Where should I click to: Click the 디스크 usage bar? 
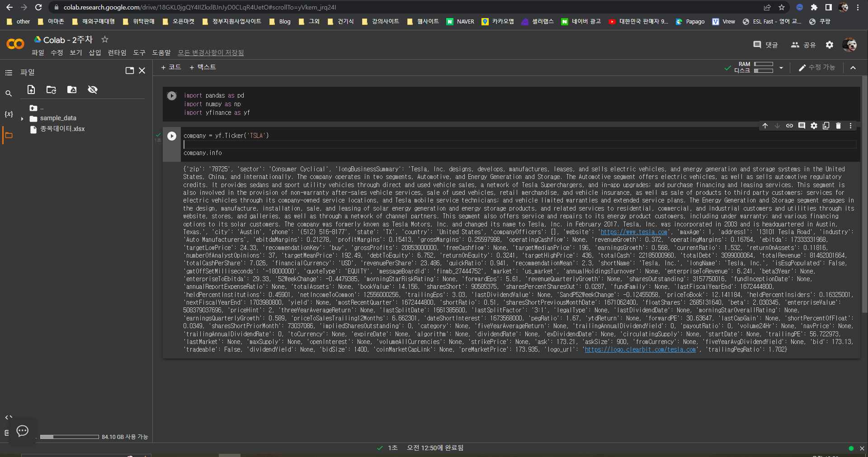coord(764,71)
